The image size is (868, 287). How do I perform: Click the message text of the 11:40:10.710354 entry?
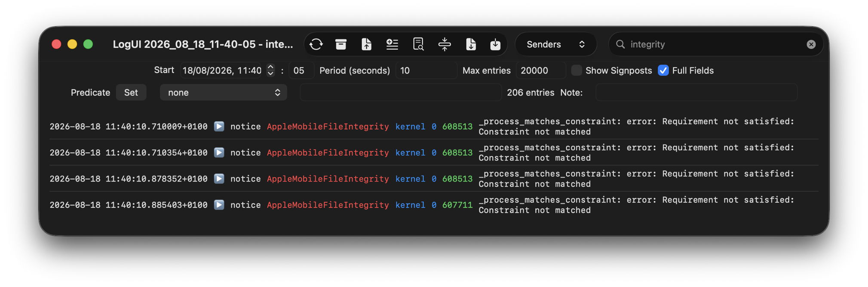tap(636, 153)
